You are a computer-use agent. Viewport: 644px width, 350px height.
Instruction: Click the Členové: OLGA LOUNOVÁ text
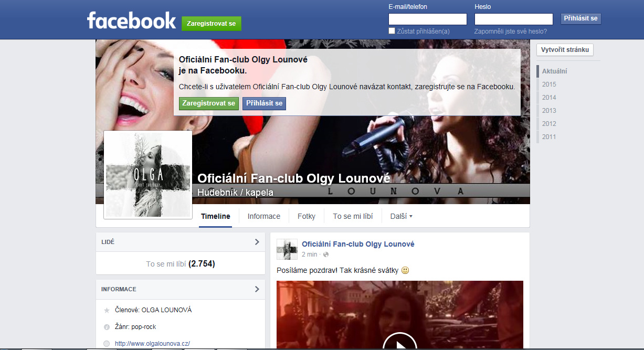pyautogui.click(x=153, y=310)
